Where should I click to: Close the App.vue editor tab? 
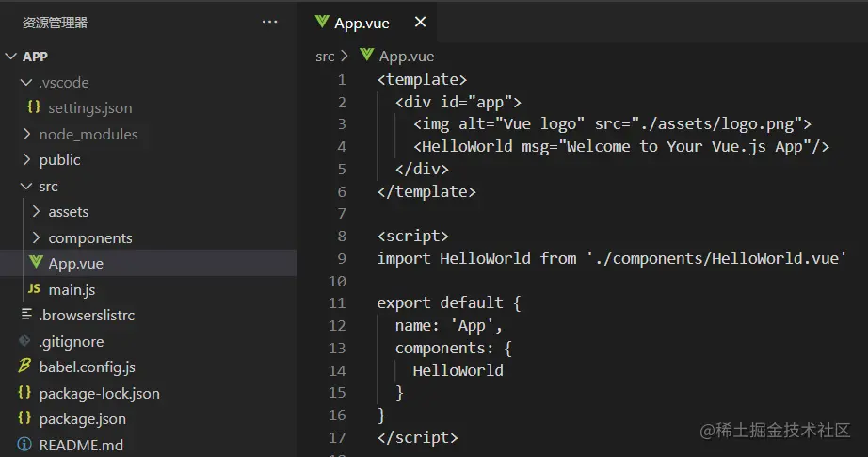[x=420, y=23]
